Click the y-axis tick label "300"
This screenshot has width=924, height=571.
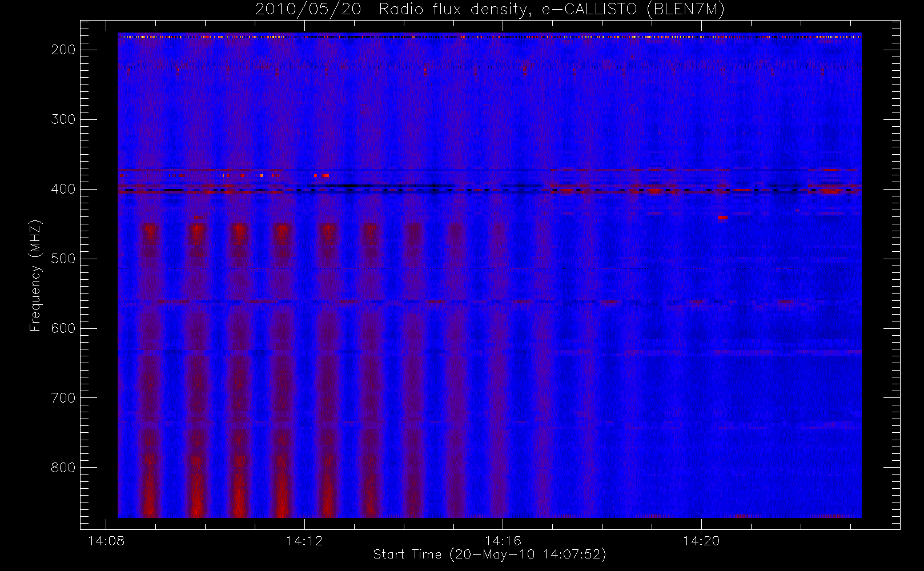pyautogui.click(x=63, y=119)
